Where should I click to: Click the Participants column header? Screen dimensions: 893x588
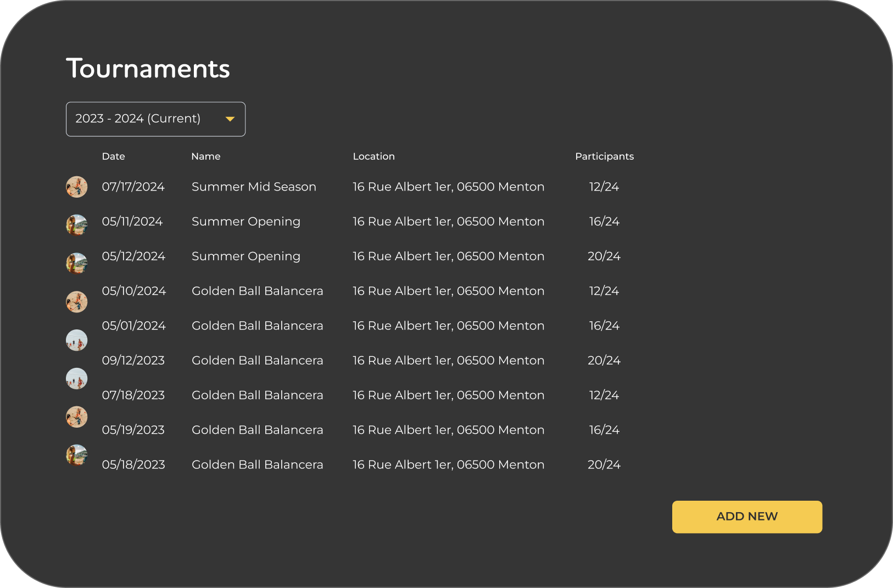tap(604, 156)
